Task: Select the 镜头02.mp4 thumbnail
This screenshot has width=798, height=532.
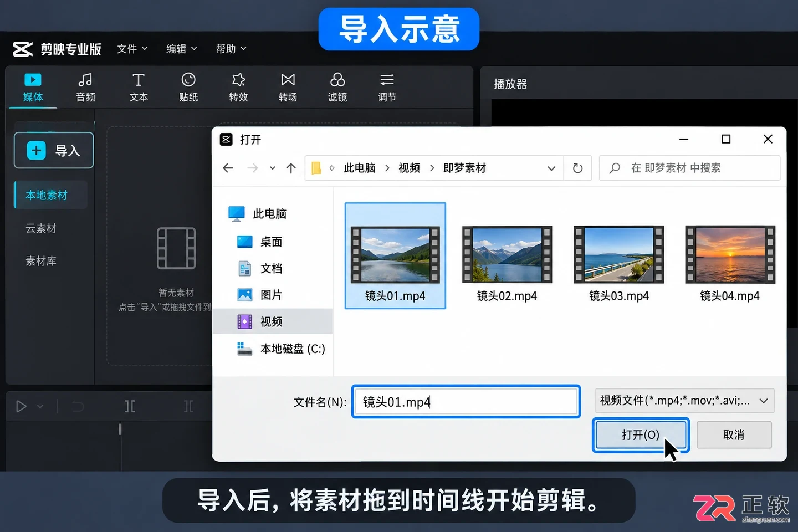Action: pyautogui.click(x=507, y=255)
